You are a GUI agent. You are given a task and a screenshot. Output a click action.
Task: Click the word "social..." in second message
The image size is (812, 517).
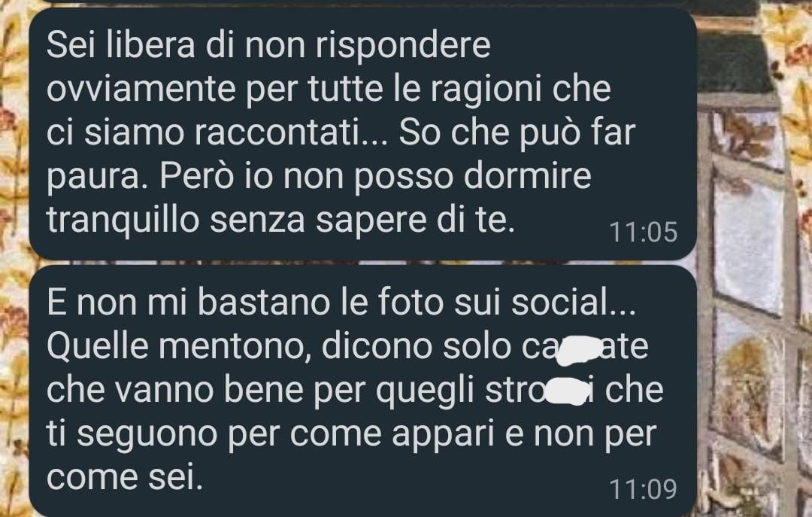pyautogui.click(x=573, y=302)
